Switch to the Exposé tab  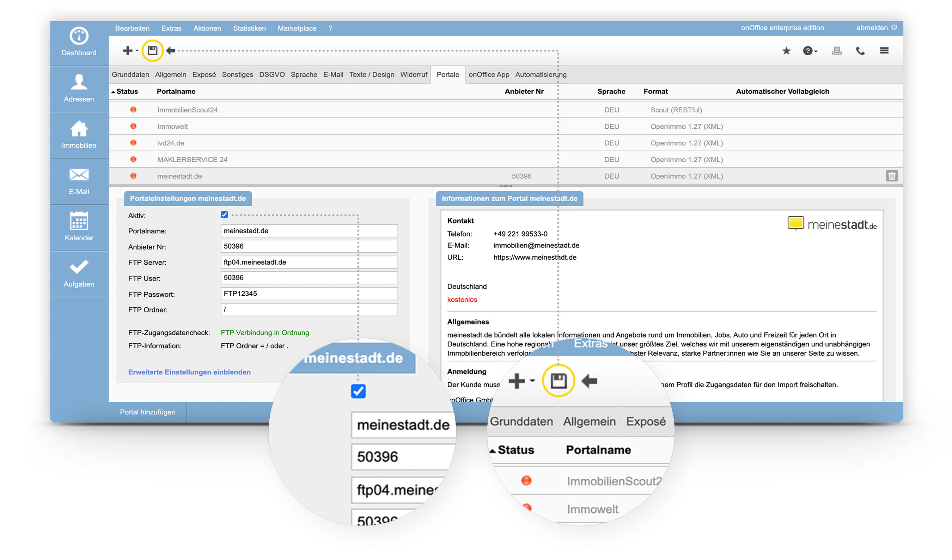[204, 75]
